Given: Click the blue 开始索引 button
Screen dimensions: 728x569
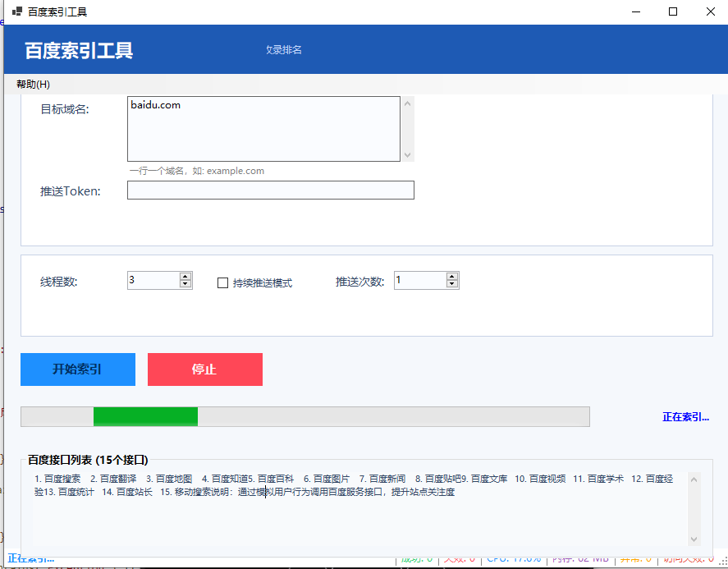Looking at the screenshot, I should (78, 369).
